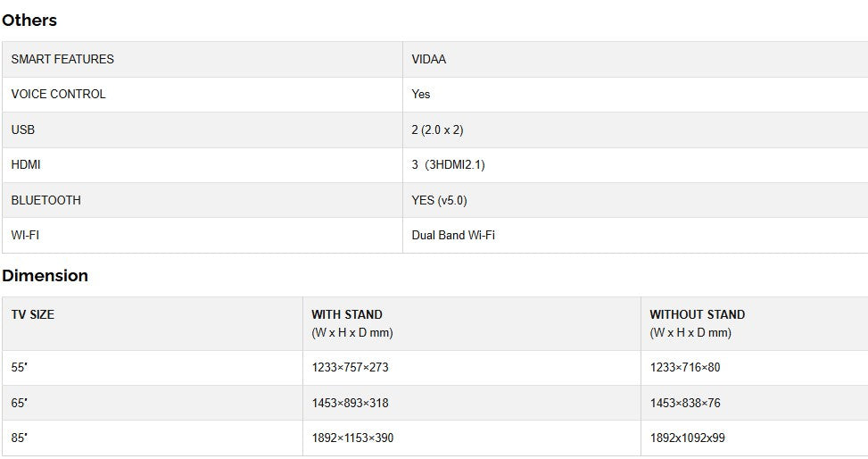The height and width of the screenshot is (459, 868).
Task: Click the WI-FI row label
Action: click(25, 235)
